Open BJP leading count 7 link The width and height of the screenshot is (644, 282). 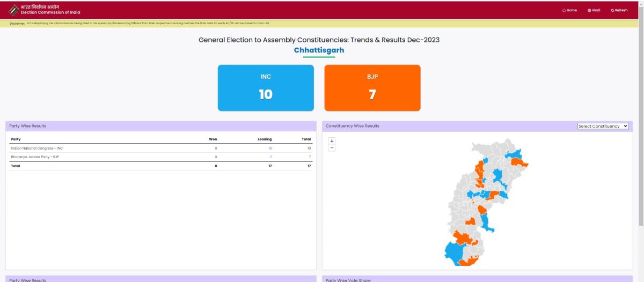pos(271,157)
